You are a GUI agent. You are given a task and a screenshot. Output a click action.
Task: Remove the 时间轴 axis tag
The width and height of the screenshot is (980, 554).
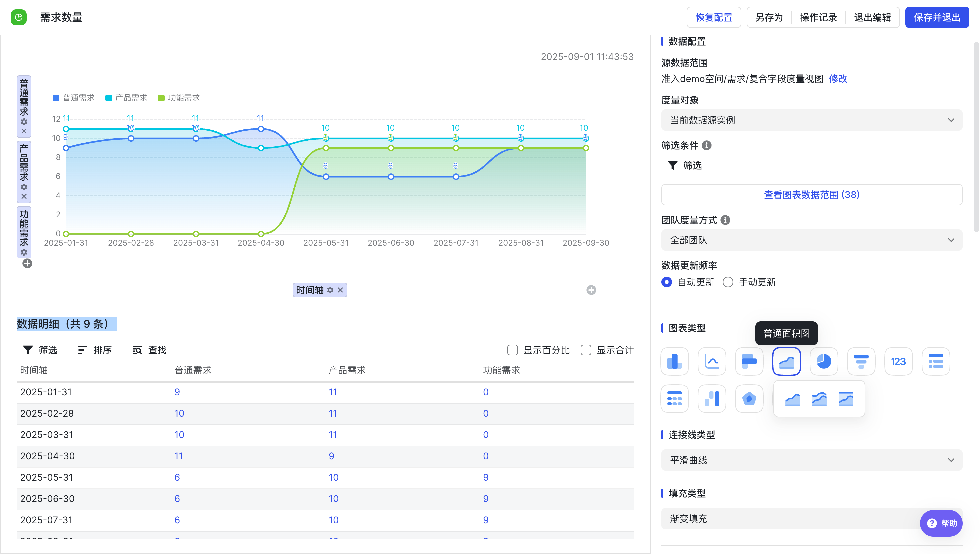click(340, 290)
